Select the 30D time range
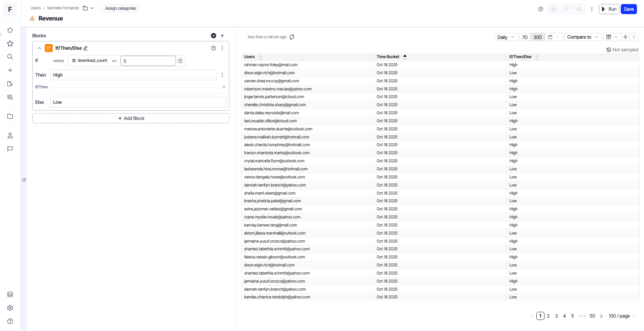This screenshot has width=644, height=331. 537,37
